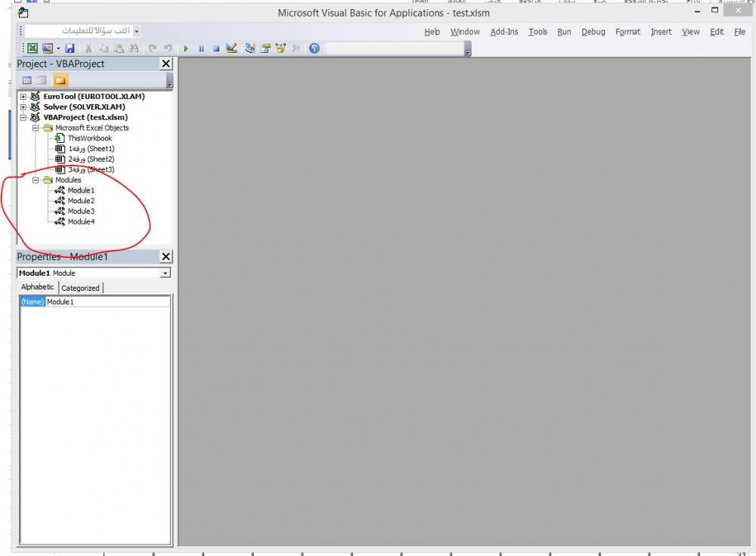
Task: Click the View Microsoft Excel toolbar icon
Action: (33, 48)
